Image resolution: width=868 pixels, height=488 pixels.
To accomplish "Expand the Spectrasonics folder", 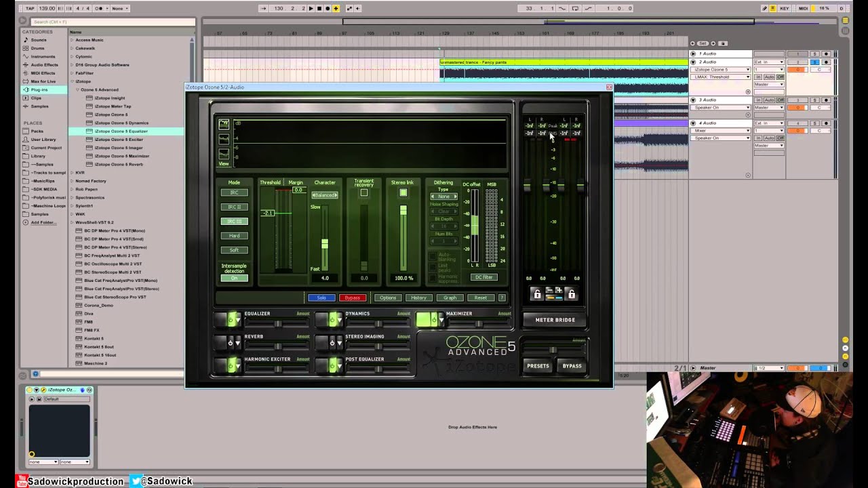I will (x=72, y=197).
